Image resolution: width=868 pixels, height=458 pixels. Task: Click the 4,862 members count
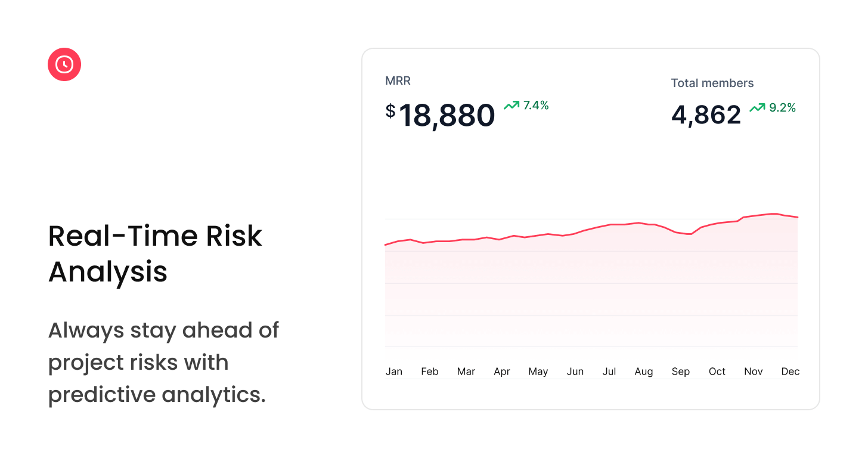[x=706, y=114]
